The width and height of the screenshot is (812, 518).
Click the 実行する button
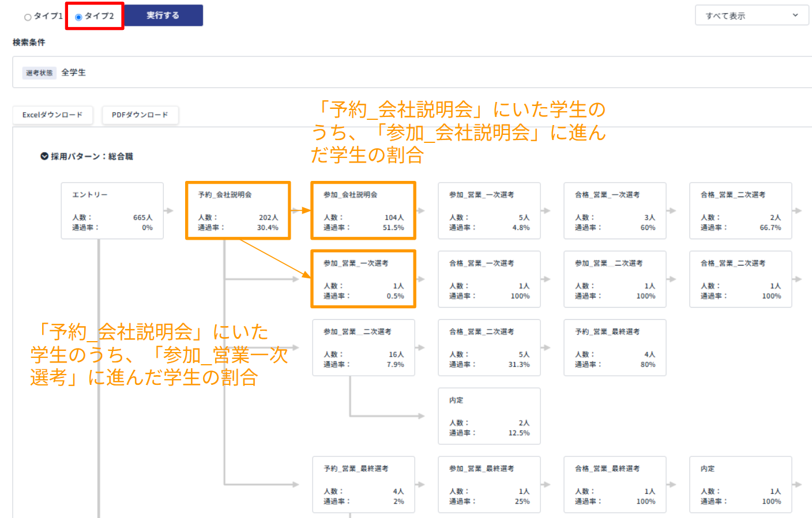[x=163, y=16]
